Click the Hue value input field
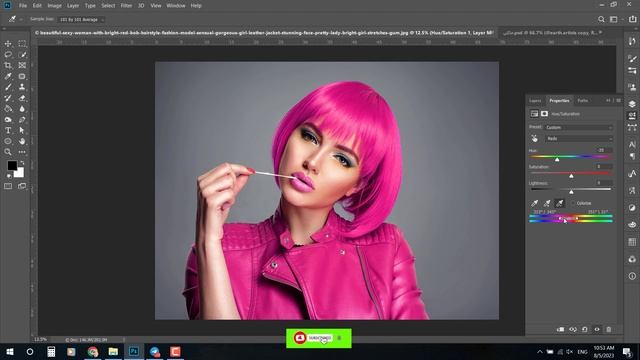640x360 pixels. [603, 151]
